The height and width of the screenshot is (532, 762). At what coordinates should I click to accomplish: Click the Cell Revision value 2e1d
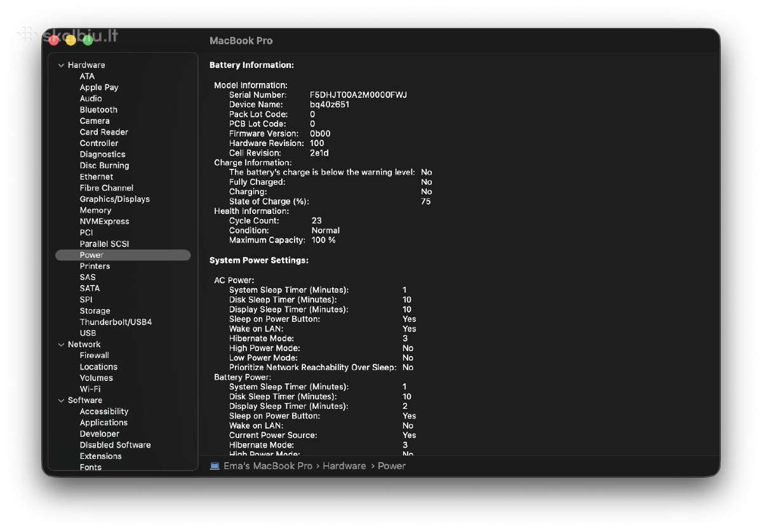(319, 153)
